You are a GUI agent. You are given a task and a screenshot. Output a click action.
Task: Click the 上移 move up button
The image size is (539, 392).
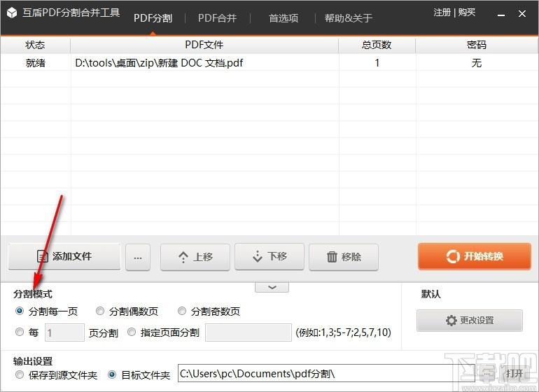pyautogui.click(x=195, y=257)
